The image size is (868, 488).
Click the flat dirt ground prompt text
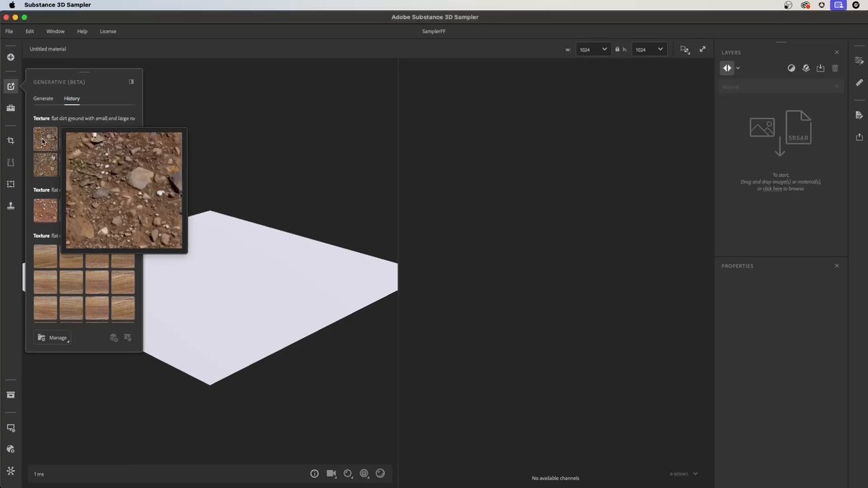pyautogui.click(x=93, y=118)
